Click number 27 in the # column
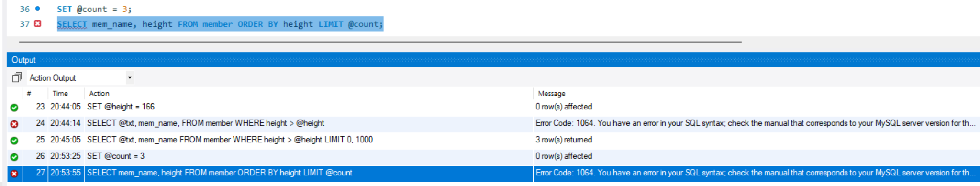 pyautogui.click(x=40, y=173)
